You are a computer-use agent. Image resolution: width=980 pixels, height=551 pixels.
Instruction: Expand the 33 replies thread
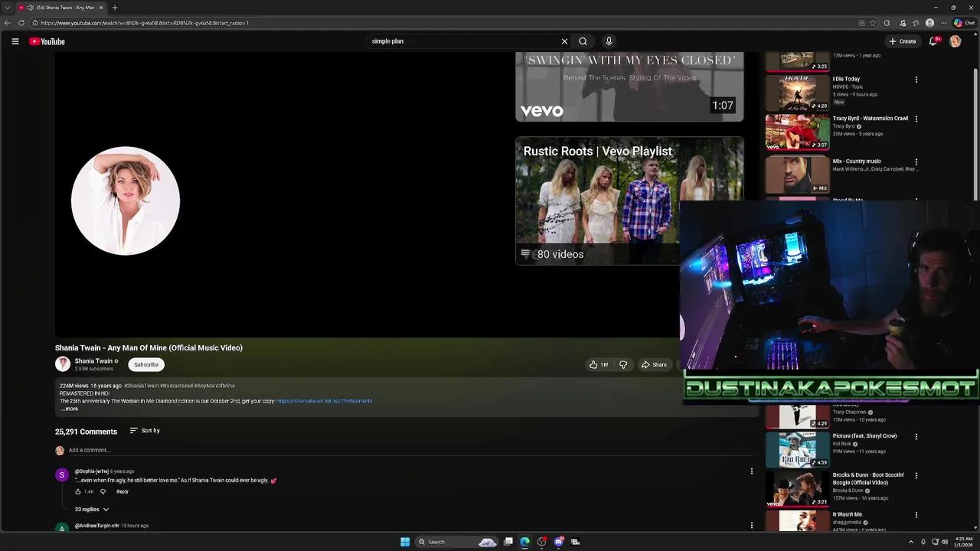91,509
